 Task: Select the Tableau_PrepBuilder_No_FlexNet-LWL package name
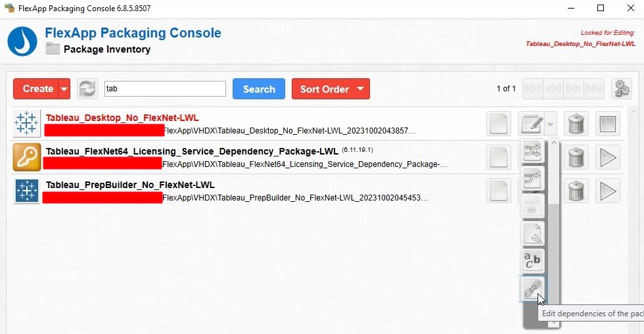click(x=130, y=185)
